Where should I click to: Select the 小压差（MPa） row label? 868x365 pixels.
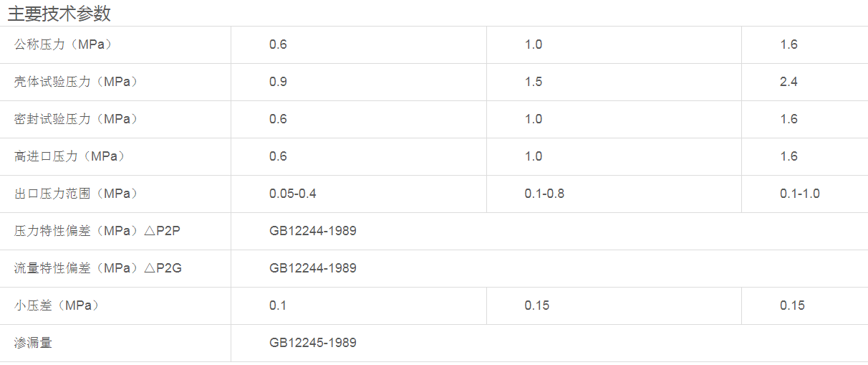point(57,305)
